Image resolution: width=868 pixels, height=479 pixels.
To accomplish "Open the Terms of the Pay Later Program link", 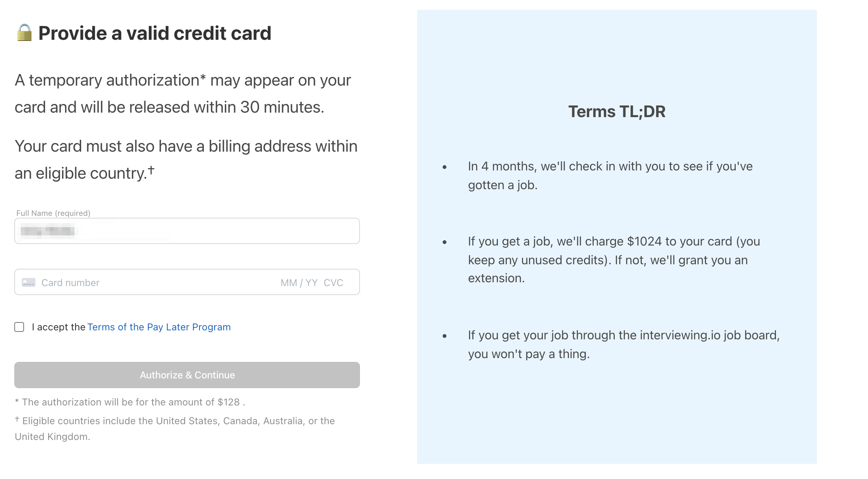I will (x=159, y=327).
